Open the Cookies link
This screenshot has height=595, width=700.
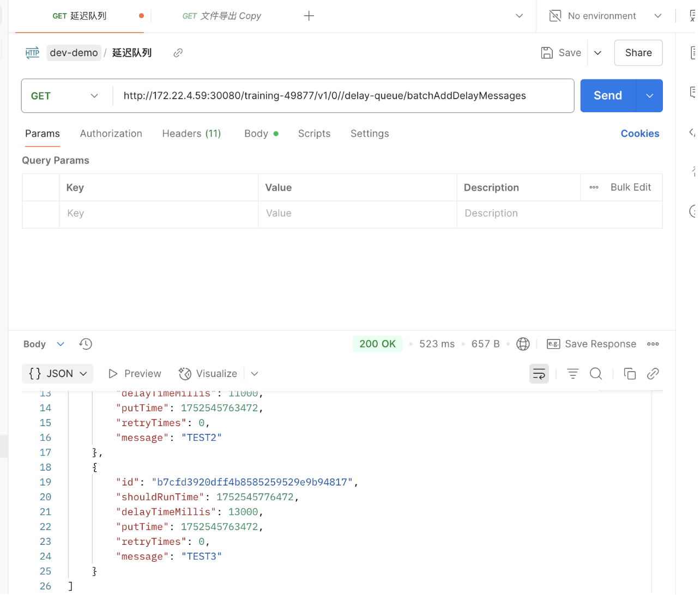[x=639, y=133]
